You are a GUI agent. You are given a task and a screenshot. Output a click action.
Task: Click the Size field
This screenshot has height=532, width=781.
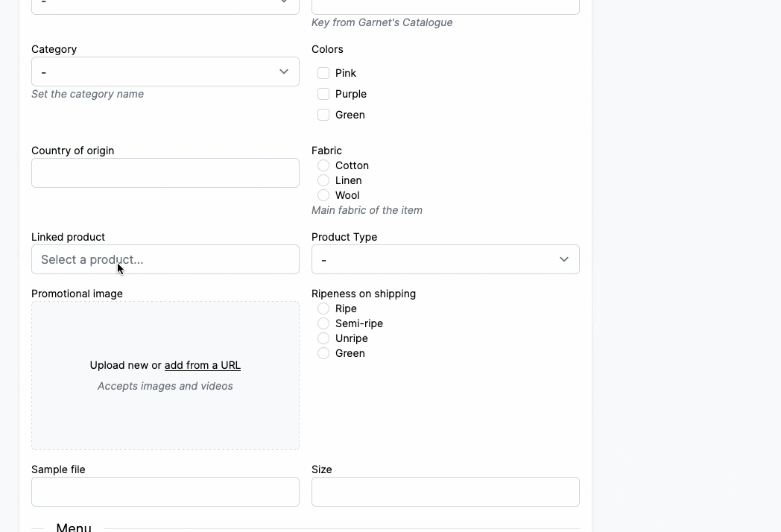[x=445, y=492]
